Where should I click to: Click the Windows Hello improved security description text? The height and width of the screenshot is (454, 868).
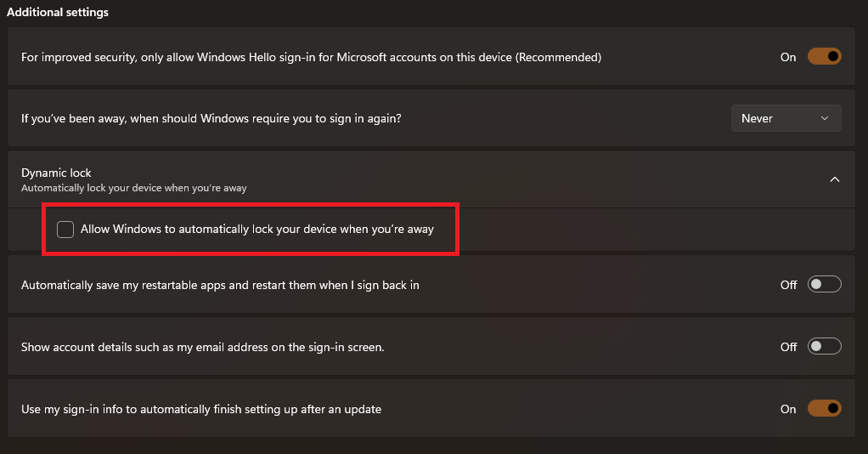point(311,57)
